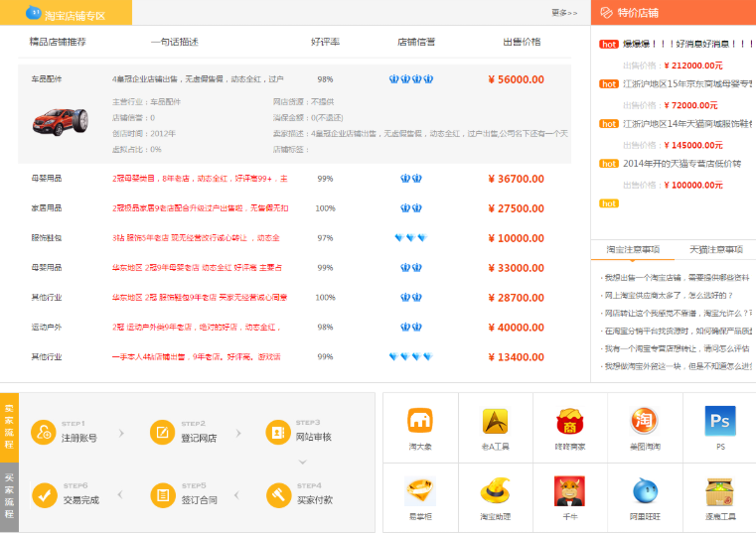The height and width of the screenshot is (533, 756).
Task: Open question 我想做淘宝外贸这一块 link
Action: [678, 366]
